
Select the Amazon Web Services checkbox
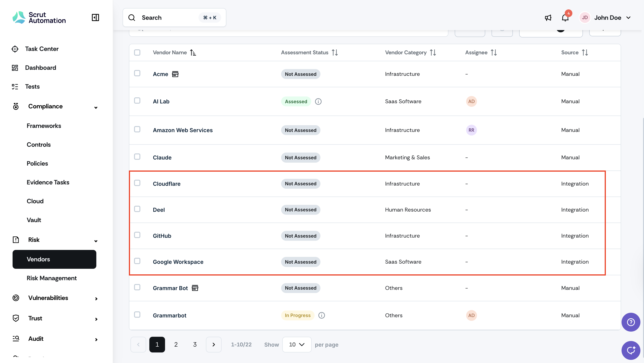point(137,129)
